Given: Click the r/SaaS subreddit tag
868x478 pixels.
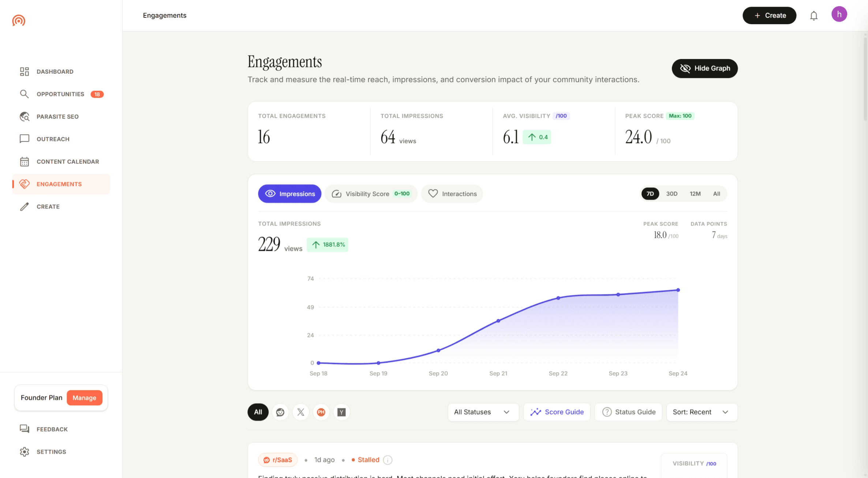Looking at the screenshot, I should pos(278,460).
